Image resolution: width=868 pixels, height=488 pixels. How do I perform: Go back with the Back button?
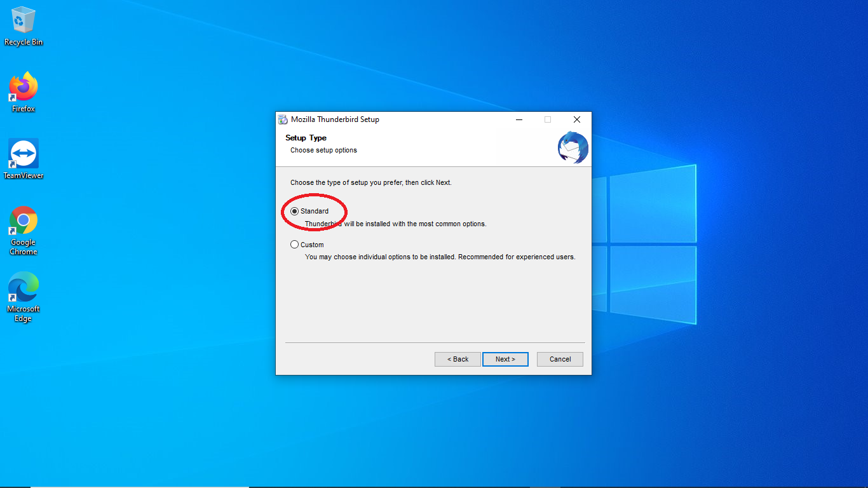(458, 359)
